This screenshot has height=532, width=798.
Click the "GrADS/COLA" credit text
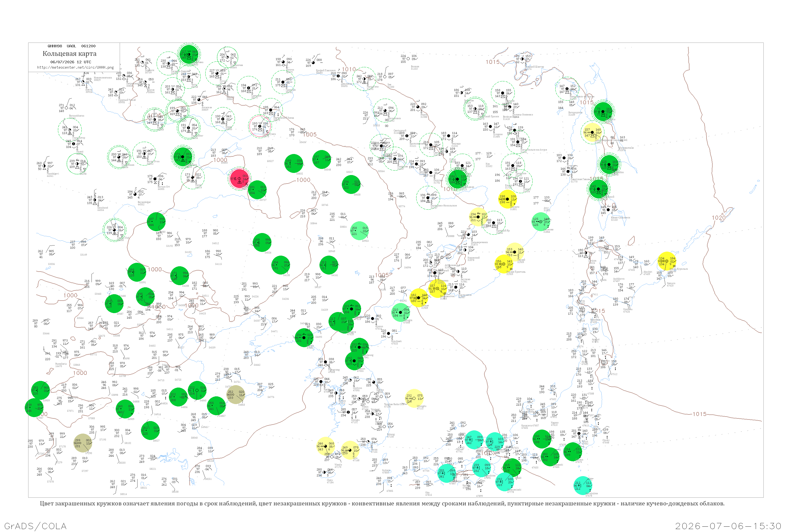(35, 526)
